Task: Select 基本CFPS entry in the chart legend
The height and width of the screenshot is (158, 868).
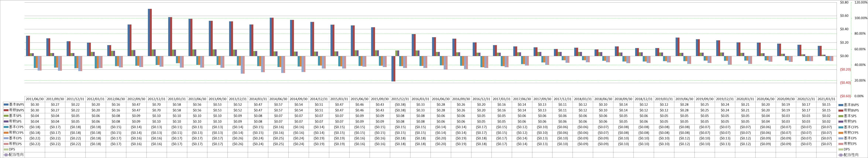Action: [x=848, y=127]
